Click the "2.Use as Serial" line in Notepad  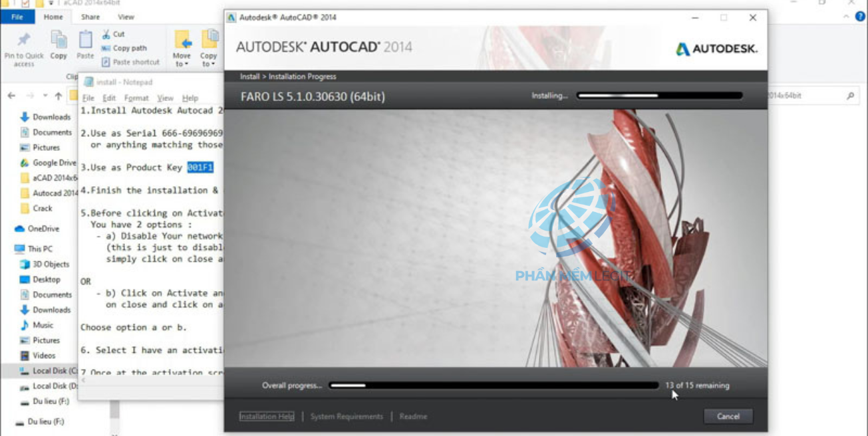[152, 133]
